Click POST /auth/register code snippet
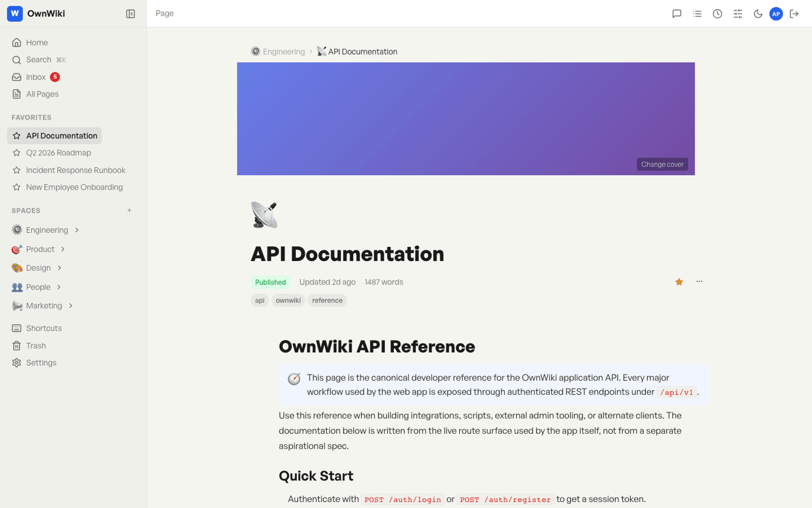Screen dimensions: 812x508 coord(505,500)
